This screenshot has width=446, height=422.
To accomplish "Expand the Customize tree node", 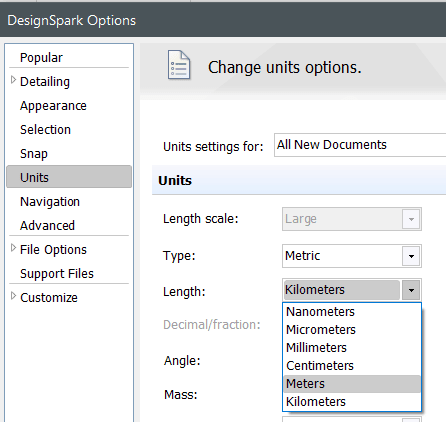I will 13,296.
